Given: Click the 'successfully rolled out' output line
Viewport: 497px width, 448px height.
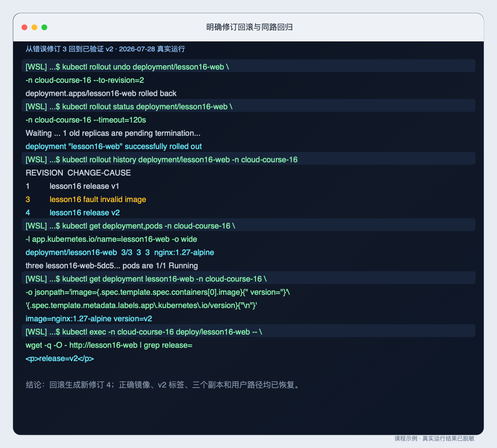Looking at the screenshot, I should [114, 146].
